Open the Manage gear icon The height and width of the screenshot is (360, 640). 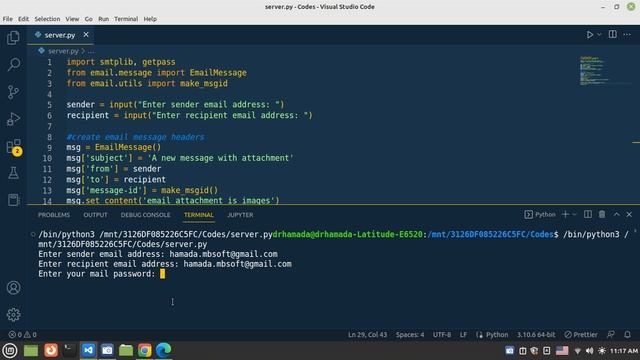click(13, 315)
